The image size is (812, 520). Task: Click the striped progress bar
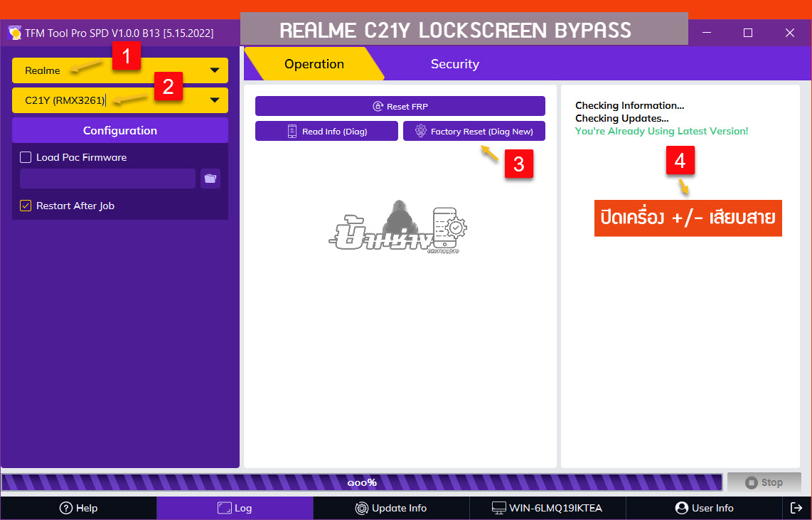click(x=362, y=482)
